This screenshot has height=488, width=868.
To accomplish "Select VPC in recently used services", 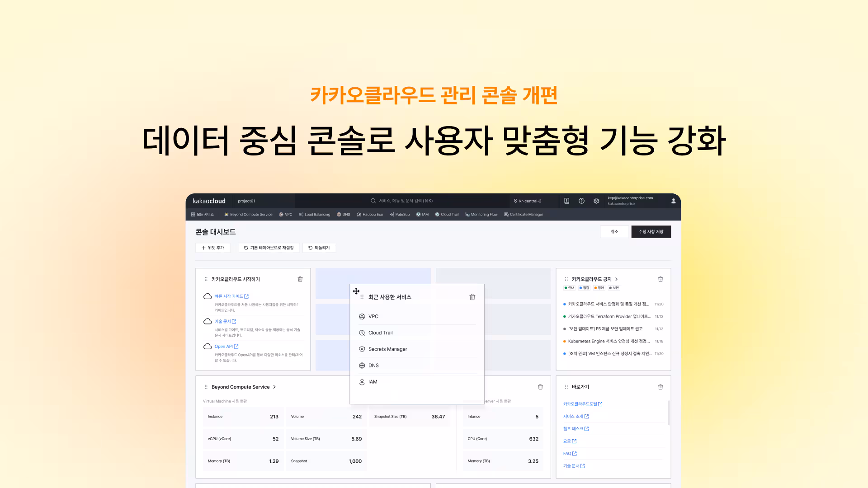I will (x=417, y=316).
